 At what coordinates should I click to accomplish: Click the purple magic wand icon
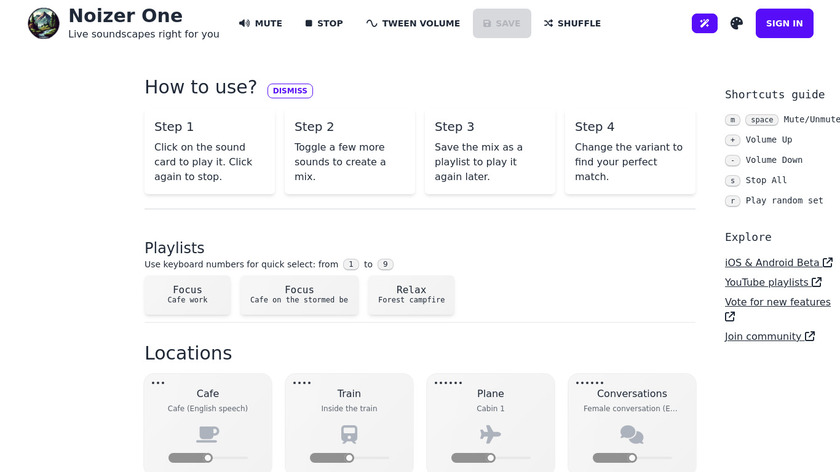[704, 23]
